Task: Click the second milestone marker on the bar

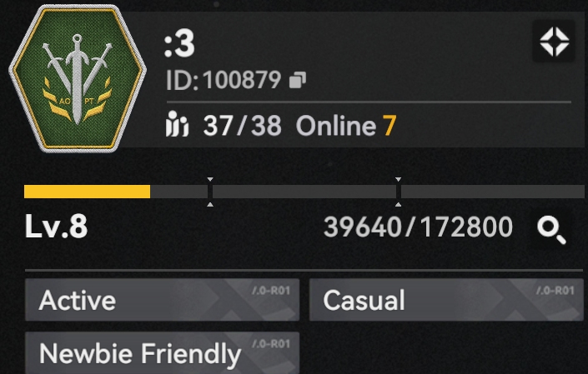Action: pyautogui.click(x=398, y=192)
